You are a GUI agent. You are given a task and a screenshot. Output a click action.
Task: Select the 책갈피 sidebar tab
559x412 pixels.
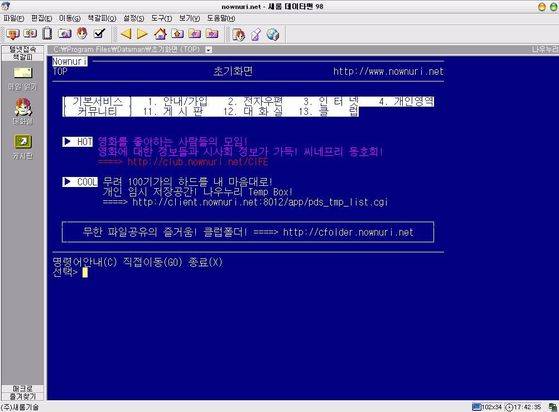click(23, 57)
